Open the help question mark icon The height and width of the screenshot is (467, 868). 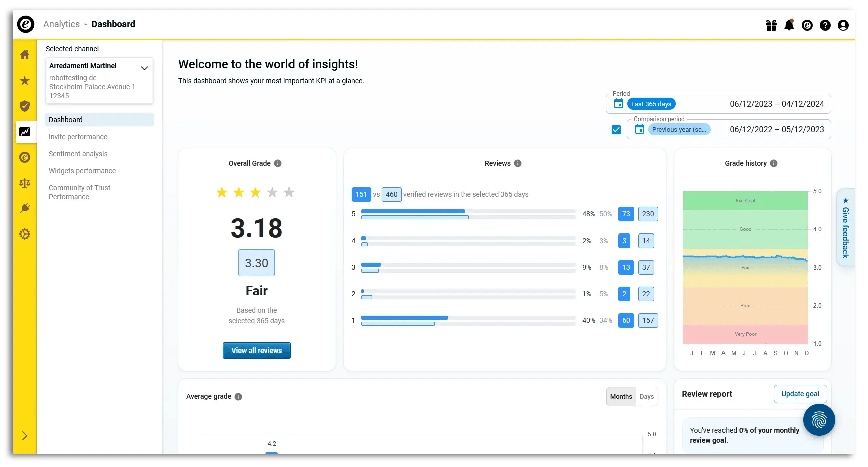[825, 26]
